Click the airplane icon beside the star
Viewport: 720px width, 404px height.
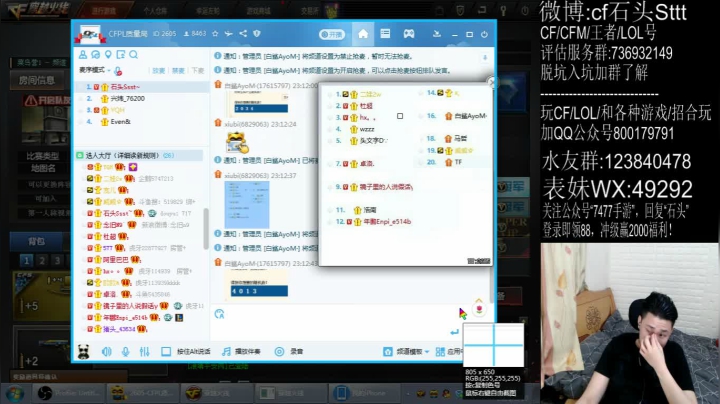tap(229, 34)
